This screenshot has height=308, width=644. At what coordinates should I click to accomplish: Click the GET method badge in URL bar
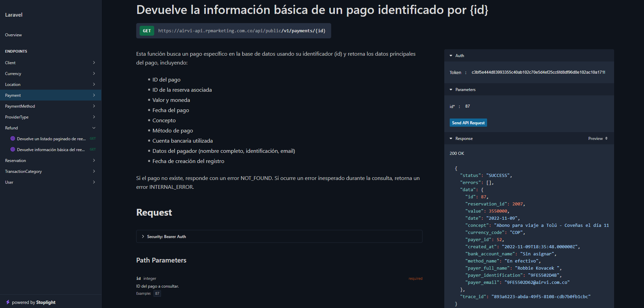tap(147, 31)
